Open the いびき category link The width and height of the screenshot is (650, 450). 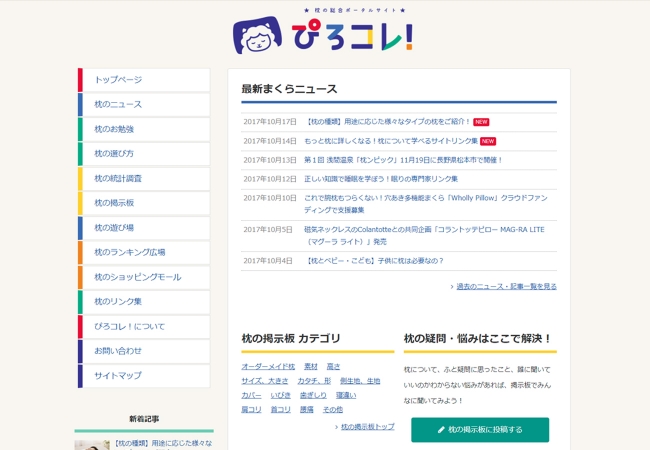point(281,396)
